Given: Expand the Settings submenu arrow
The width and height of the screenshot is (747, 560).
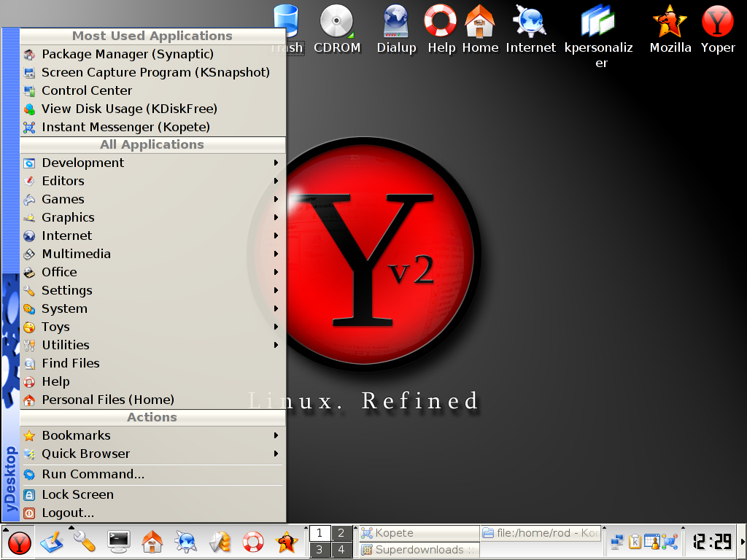Looking at the screenshot, I should [276, 290].
